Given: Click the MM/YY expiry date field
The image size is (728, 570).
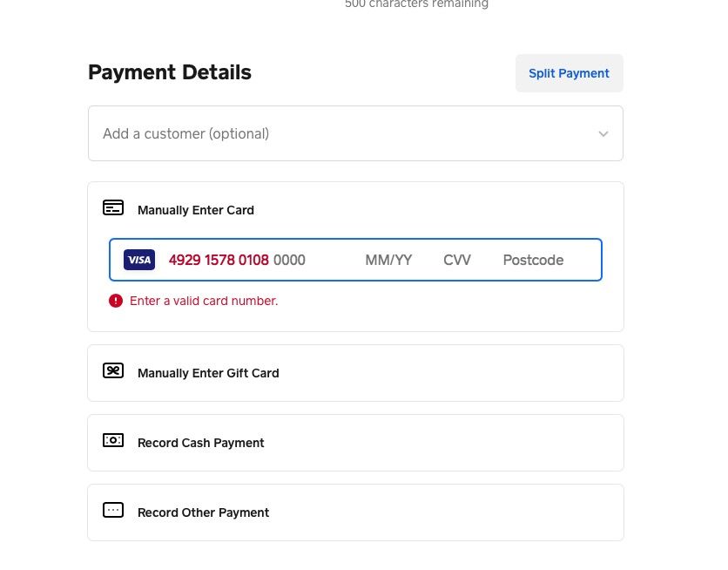Looking at the screenshot, I should [388, 260].
